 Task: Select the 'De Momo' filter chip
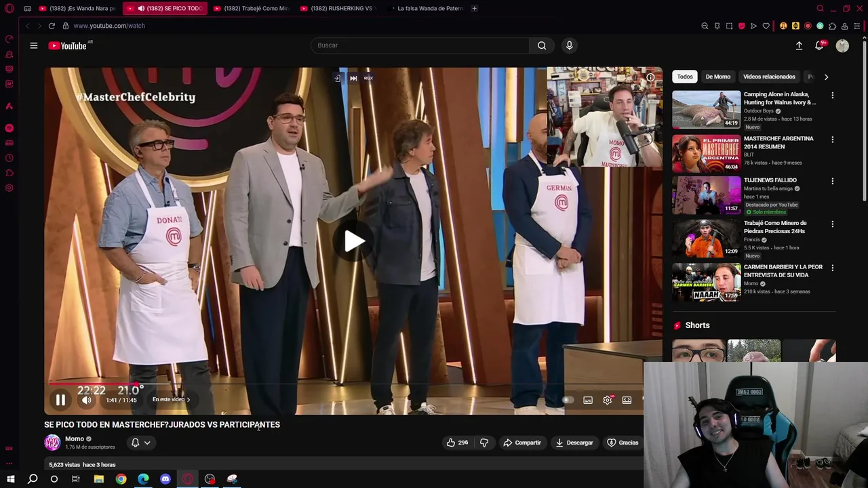(x=717, y=77)
